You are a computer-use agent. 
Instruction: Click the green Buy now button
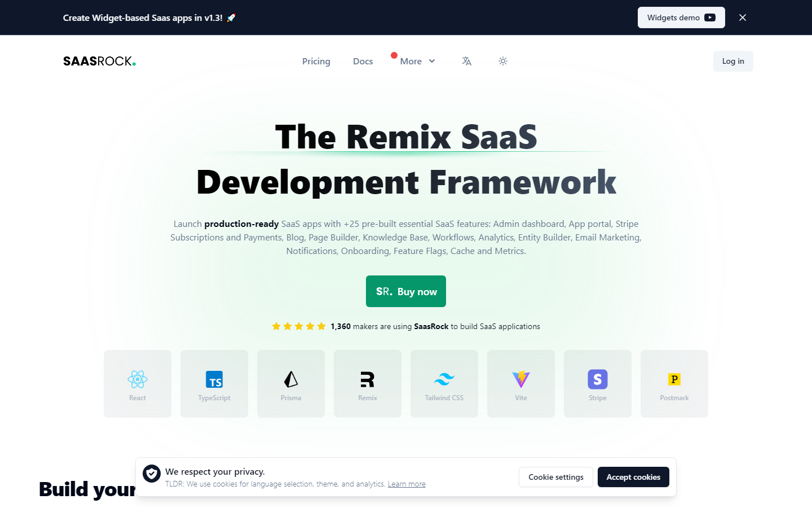tap(406, 291)
